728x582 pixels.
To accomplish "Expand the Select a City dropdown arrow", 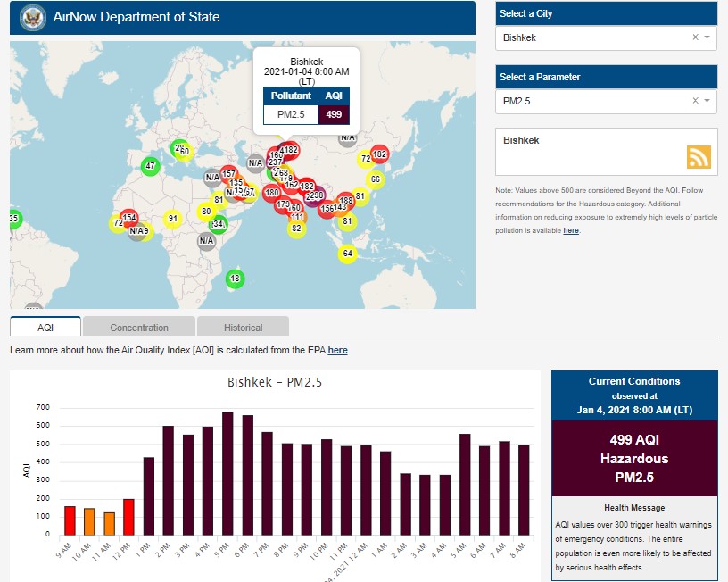I will (707, 37).
